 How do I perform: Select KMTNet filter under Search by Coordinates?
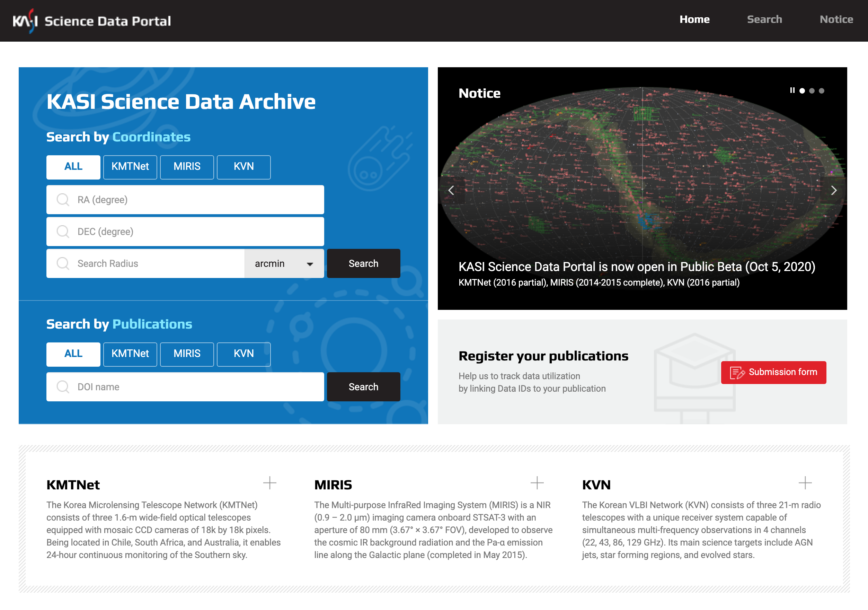point(130,167)
